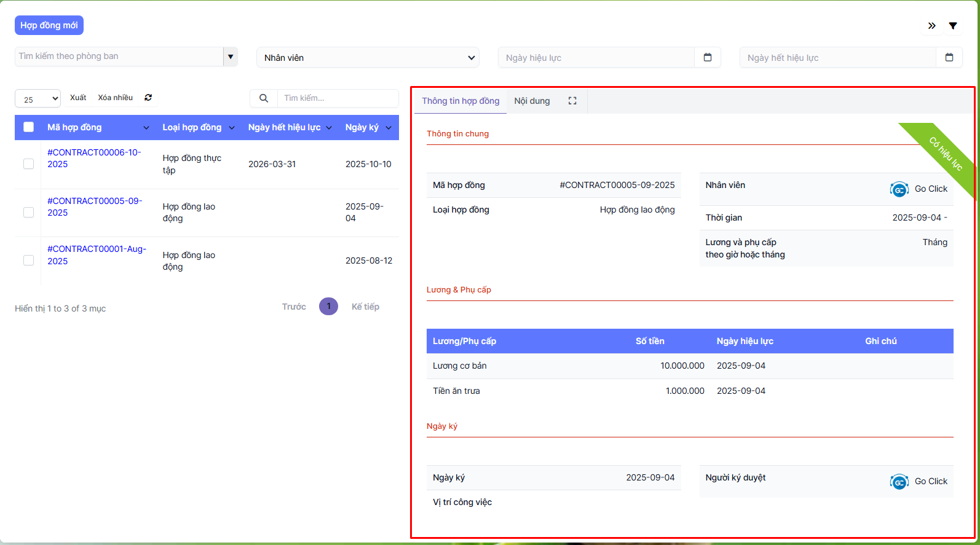Click the refresh table icon
This screenshot has width=980, height=545.
pos(148,98)
